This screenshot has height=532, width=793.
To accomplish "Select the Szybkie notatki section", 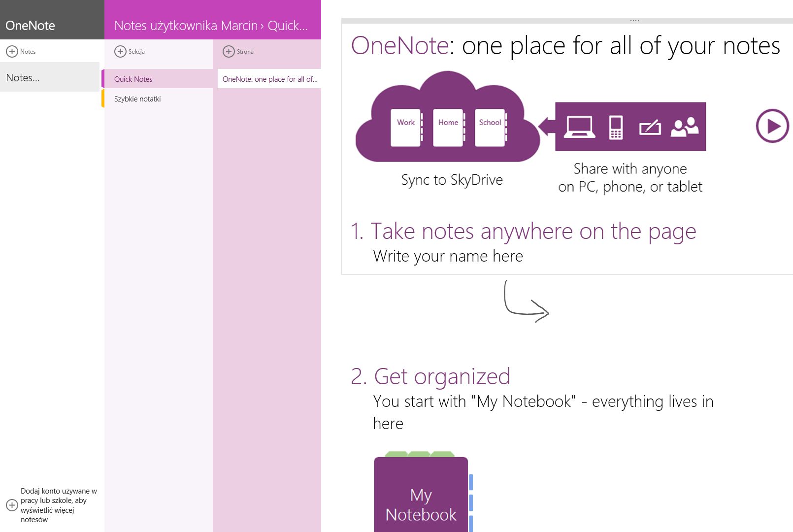I will pos(158,99).
